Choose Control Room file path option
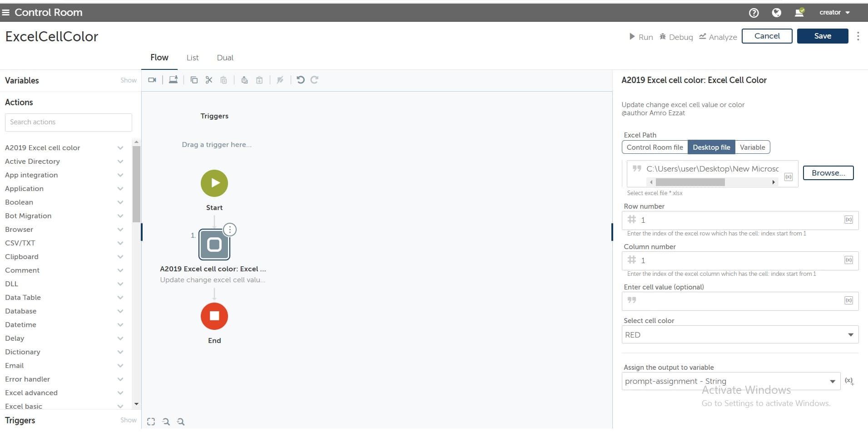The image size is (868, 441). click(x=655, y=147)
